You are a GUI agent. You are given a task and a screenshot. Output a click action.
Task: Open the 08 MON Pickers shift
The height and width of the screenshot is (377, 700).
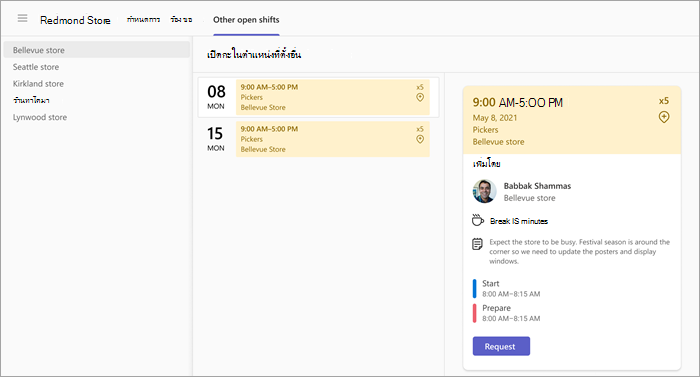(333, 97)
